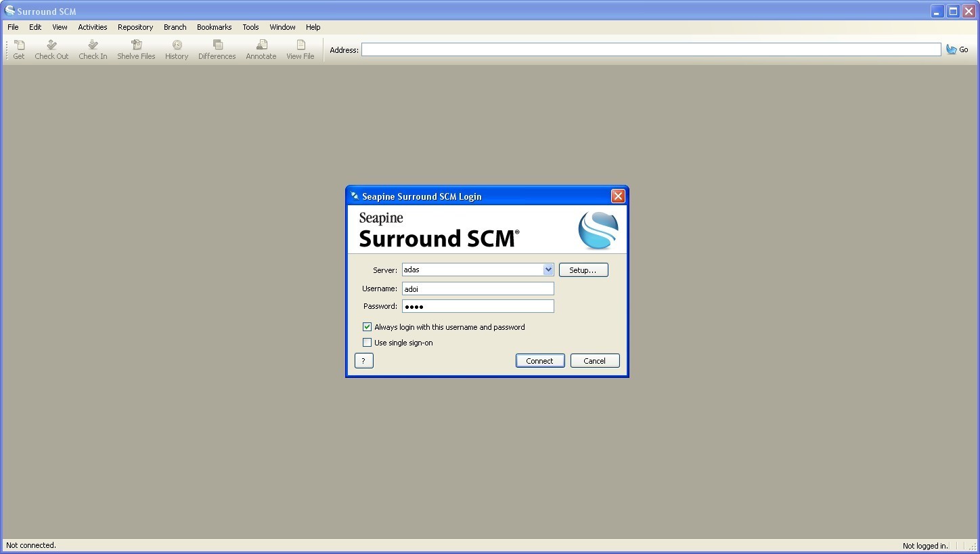Image resolution: width=980 pixels, height=554 pixels.
Task: Click the Check Out toolbar icon
Action: pyautogui.click(x=51, y=49)
